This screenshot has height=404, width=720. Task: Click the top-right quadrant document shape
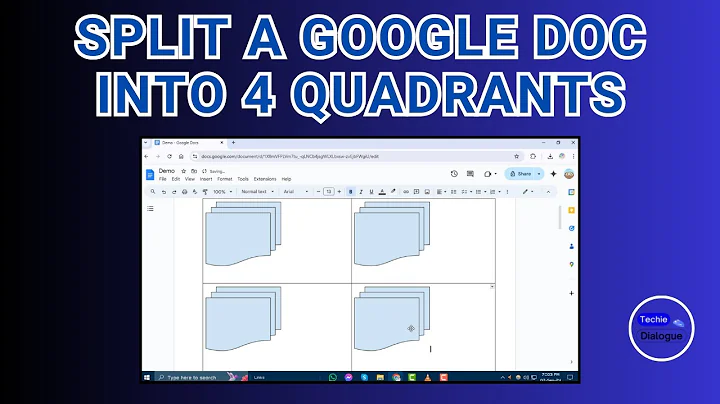tap(392, 234)
